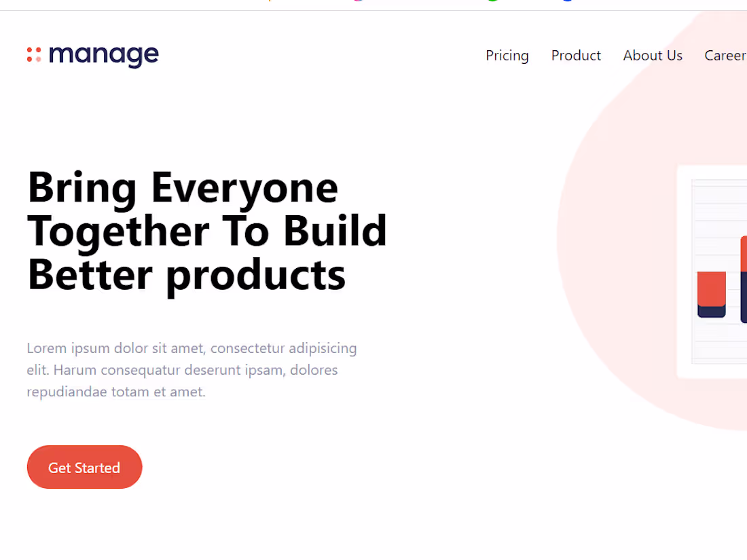Click the tiny green dot at screen top
The height and width of the screenshot is (560, 747).
click(491, 1)
